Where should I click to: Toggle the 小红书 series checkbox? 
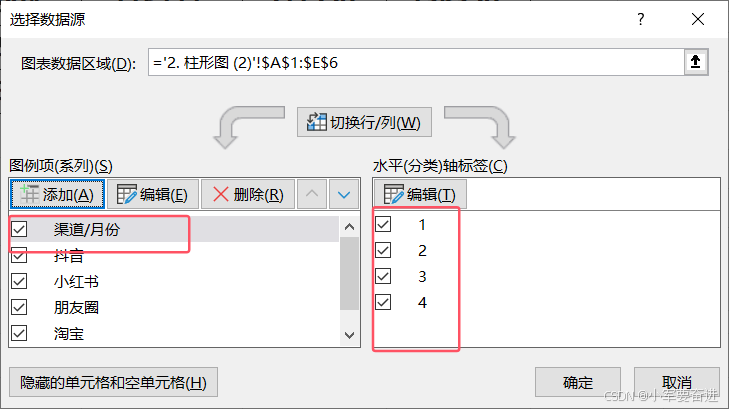pos(20,281)
